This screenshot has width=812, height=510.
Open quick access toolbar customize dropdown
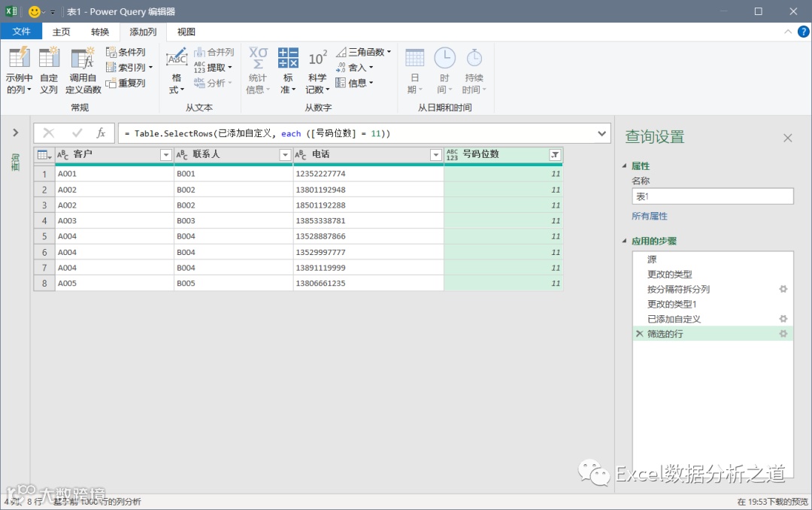click(53, 12)
